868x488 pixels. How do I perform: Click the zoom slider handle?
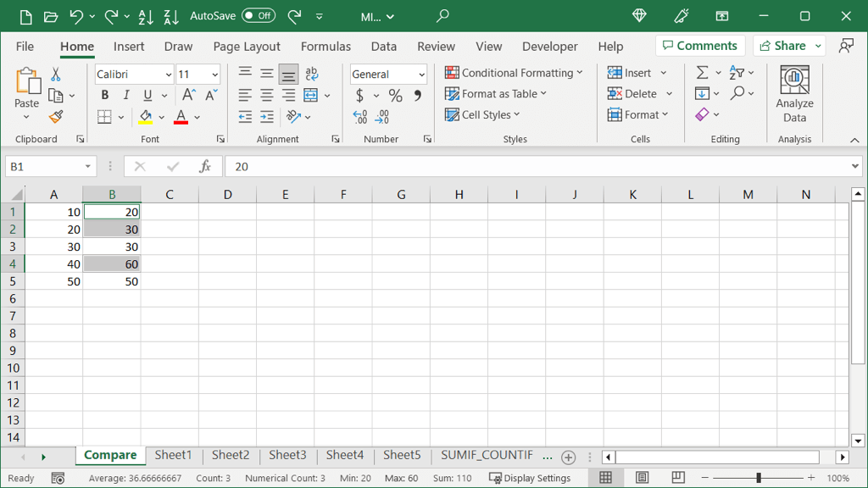pos(759,479)
